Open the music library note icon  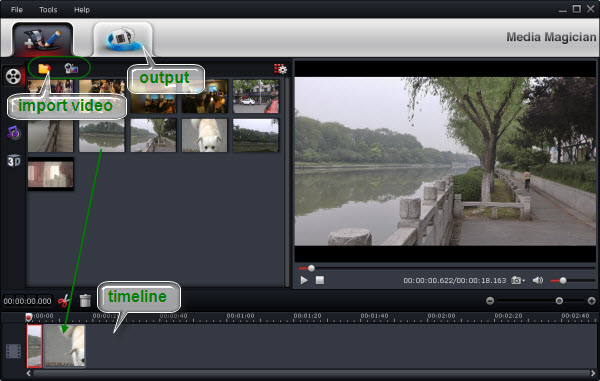tap(13, 132)
